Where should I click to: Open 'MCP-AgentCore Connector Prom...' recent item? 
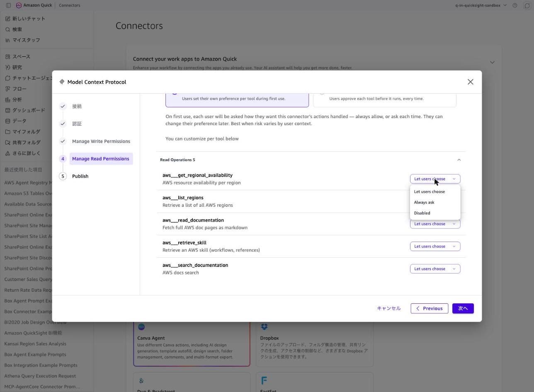42,387
